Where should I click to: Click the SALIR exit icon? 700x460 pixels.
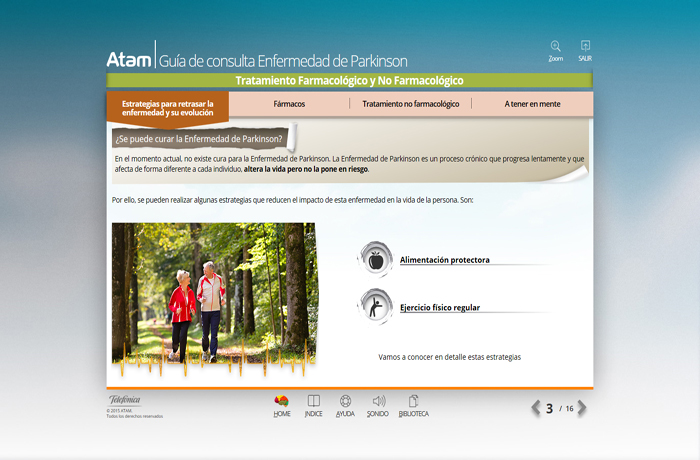[x=585, y=46]
